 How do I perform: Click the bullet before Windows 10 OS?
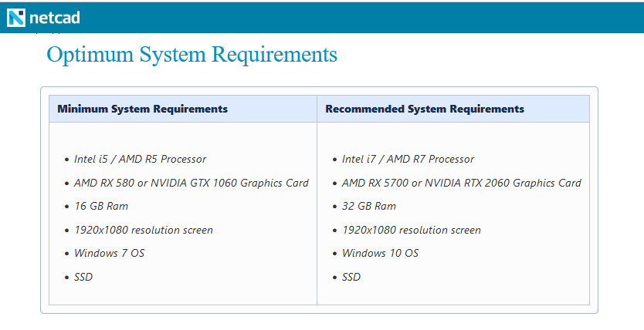[334, 254]
